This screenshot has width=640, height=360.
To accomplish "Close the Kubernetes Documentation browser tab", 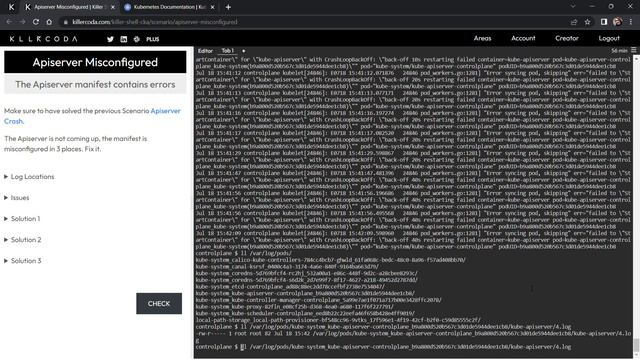I will point(212,7).
